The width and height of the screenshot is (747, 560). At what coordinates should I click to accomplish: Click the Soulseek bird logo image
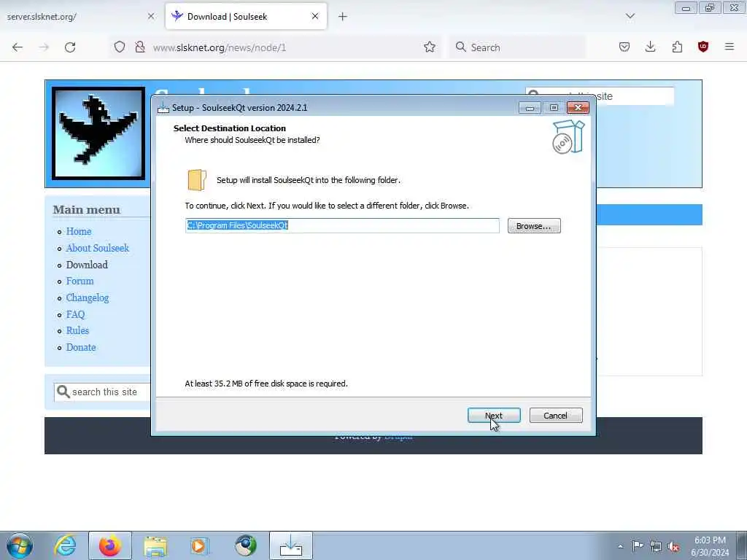click(x=98, y=133)
